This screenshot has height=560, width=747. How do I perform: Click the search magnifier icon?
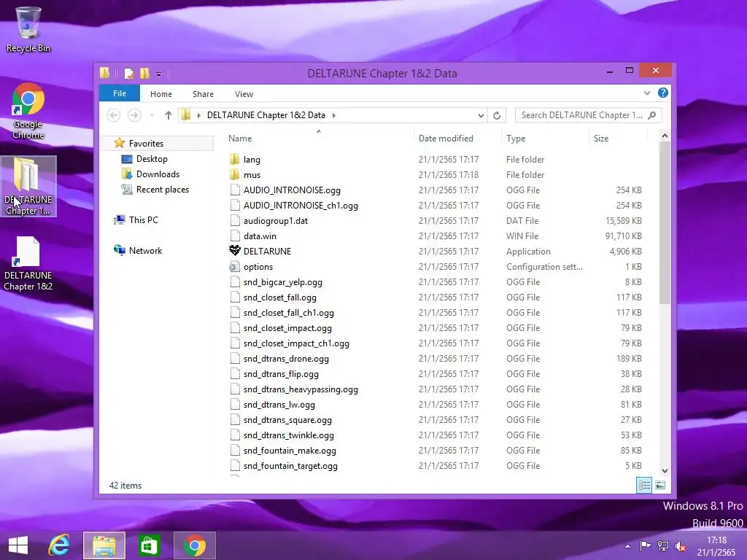652,115
